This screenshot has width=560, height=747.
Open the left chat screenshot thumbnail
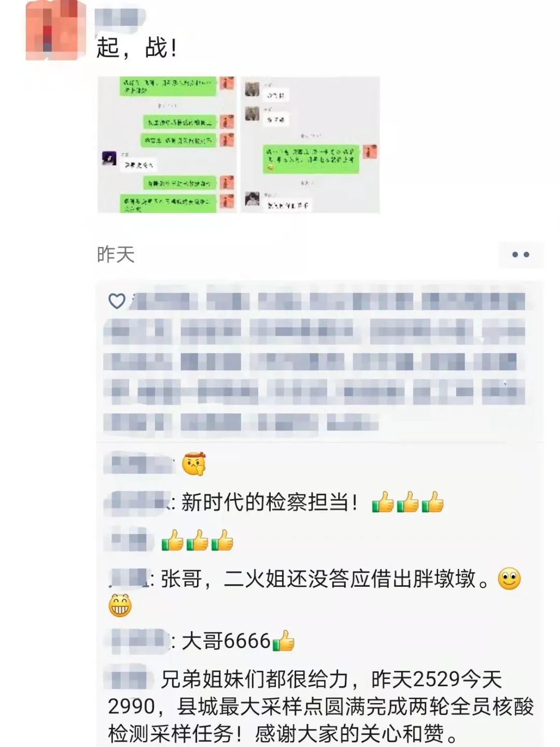pos(167,145)
